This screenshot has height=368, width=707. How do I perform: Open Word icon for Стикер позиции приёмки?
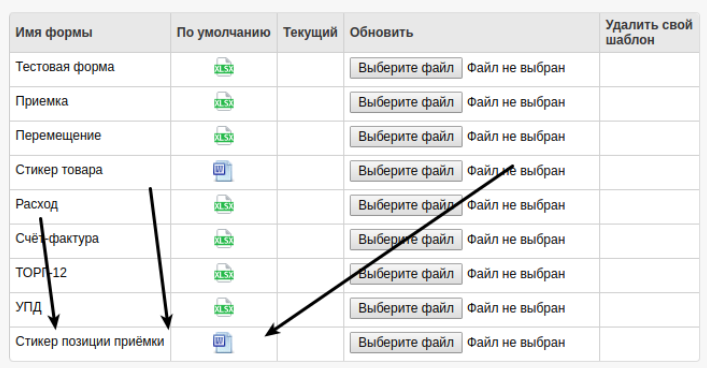tap(223, 343)
